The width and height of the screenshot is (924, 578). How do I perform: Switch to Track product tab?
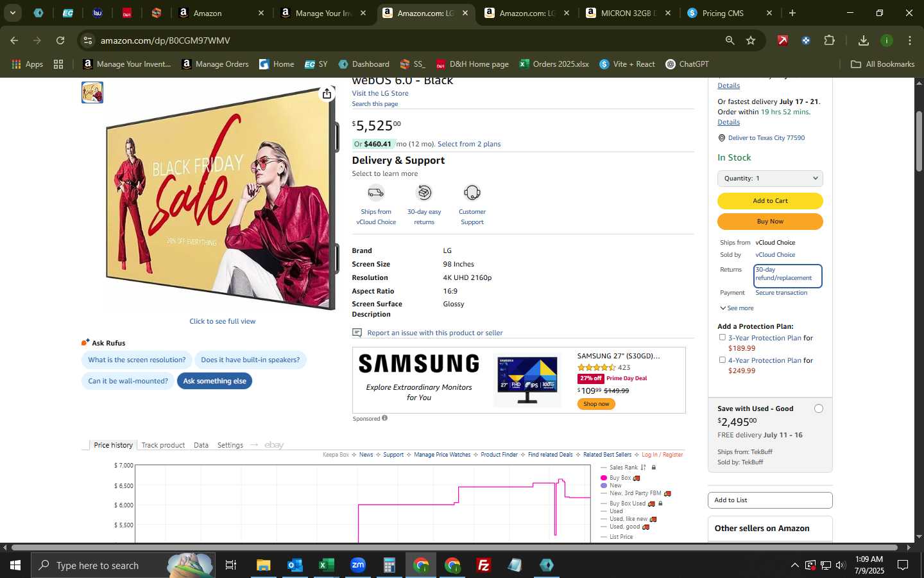[163, 445]
